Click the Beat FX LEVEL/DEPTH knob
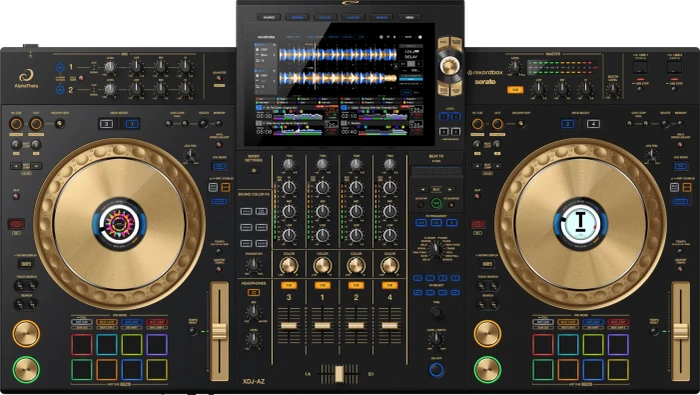 click(436, 339)
